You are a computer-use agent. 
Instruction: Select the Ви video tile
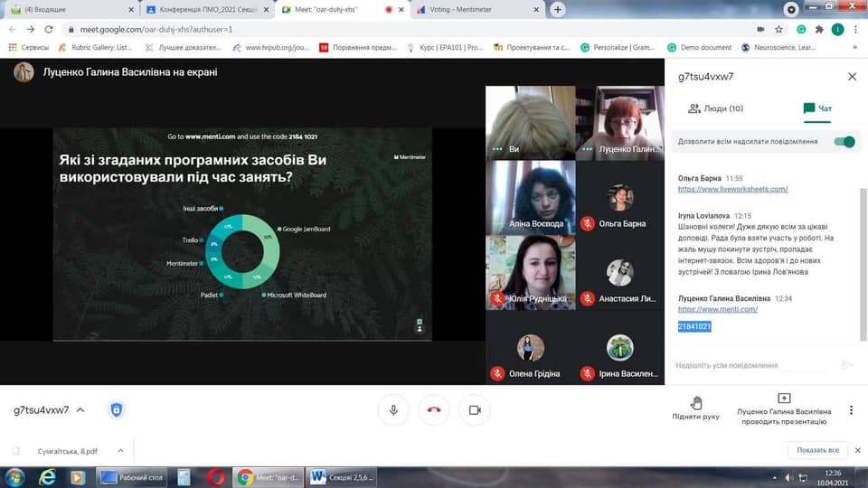pos(531,123)
